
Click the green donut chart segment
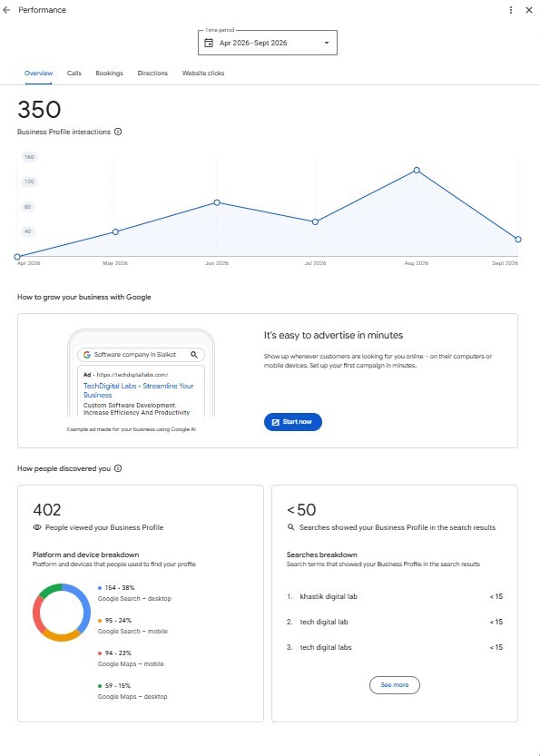51,590
